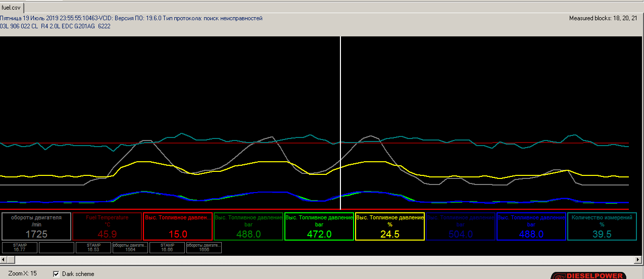Switch to the fuel.csv tab
This screenshot has height=279, width=644.
click(11, 8)
